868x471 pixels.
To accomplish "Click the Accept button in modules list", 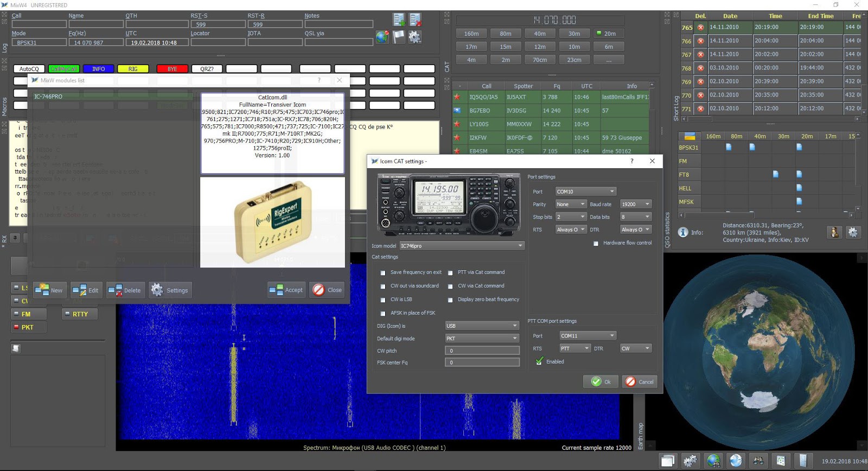I will pyautogui.click(x=286, y=290).
